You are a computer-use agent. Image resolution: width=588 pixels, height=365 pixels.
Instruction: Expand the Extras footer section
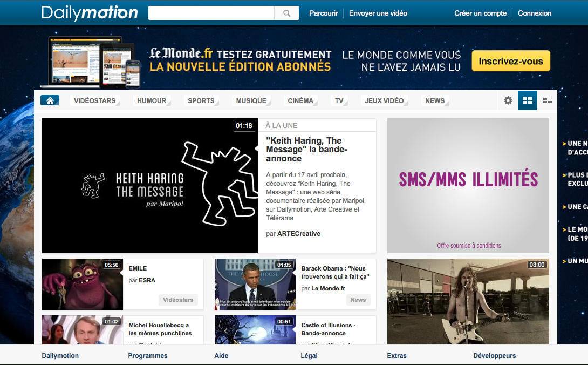396,356
